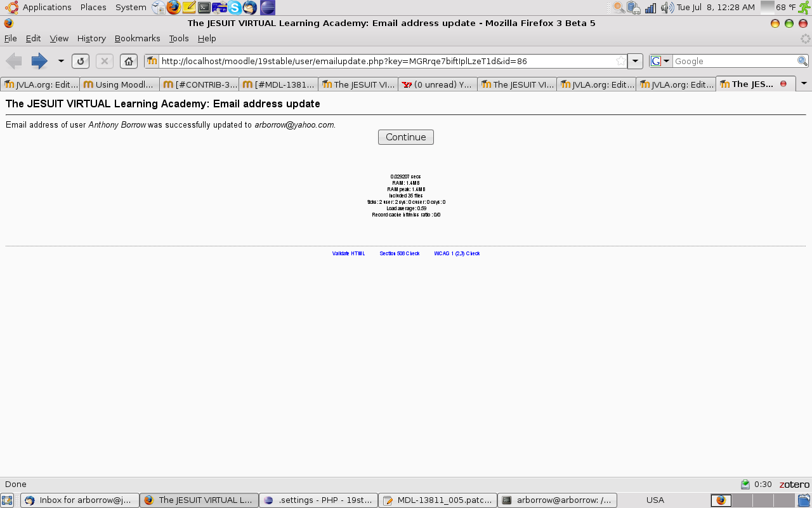812x508 pixels.
Task: Open the back/forward history dropdown arrow
Action: [x=61, y=61]
